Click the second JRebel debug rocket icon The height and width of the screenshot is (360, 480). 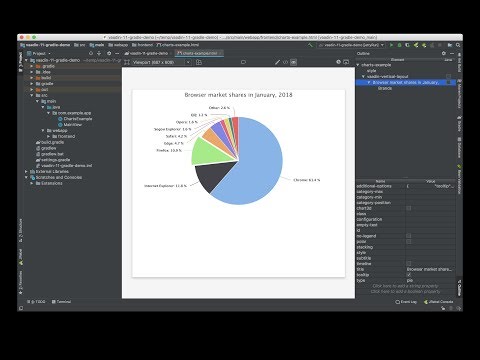click(424, 45)
